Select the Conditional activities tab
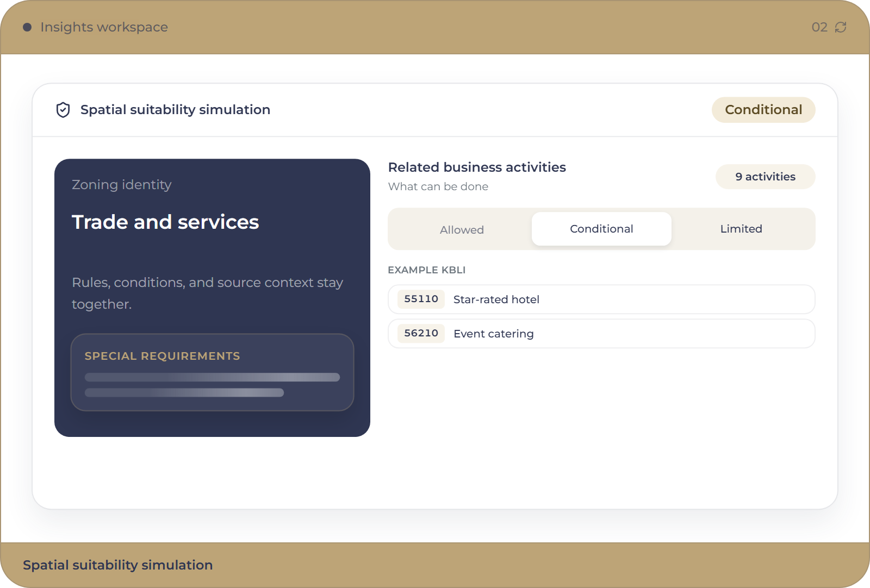 601,229
